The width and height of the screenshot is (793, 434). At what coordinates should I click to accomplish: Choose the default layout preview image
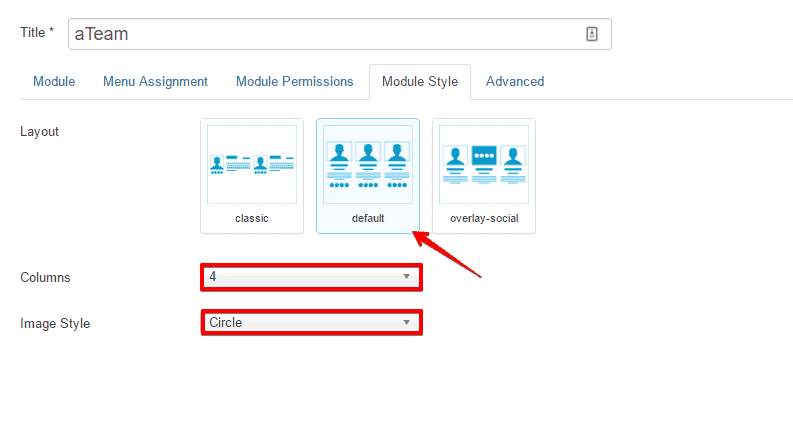(368, 164)
